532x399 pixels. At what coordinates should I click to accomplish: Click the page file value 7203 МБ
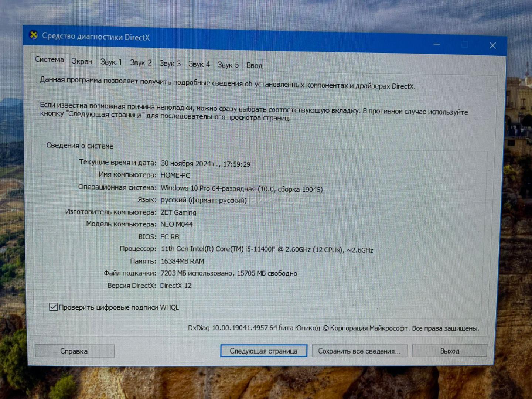coord(229,273)
